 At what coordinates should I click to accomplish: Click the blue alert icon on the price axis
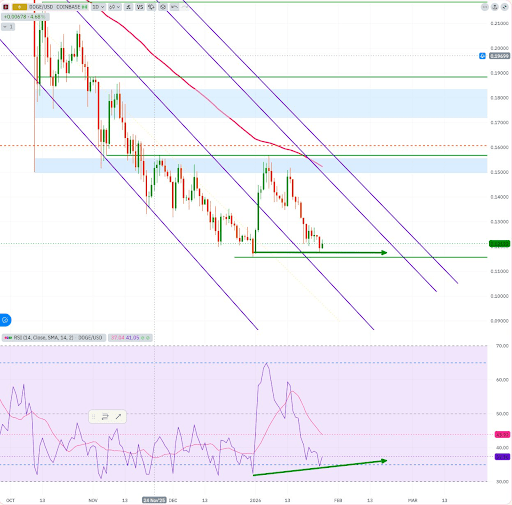(482, 56)
